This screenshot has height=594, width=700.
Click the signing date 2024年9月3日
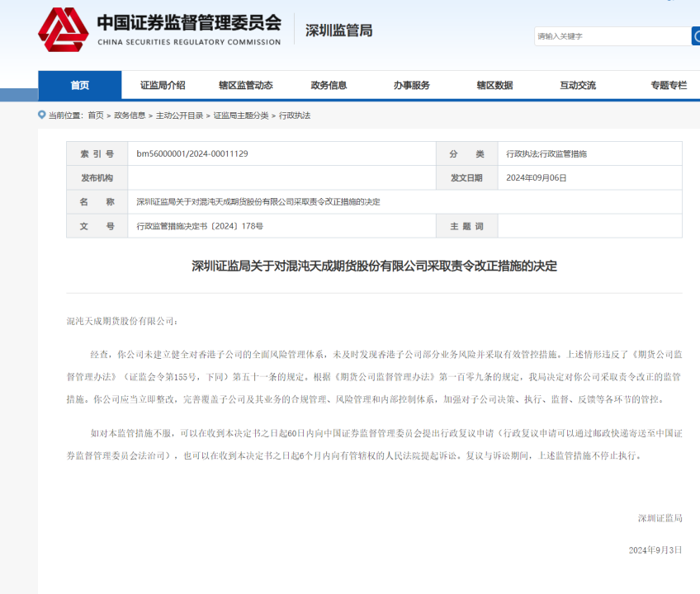(655, 549)
